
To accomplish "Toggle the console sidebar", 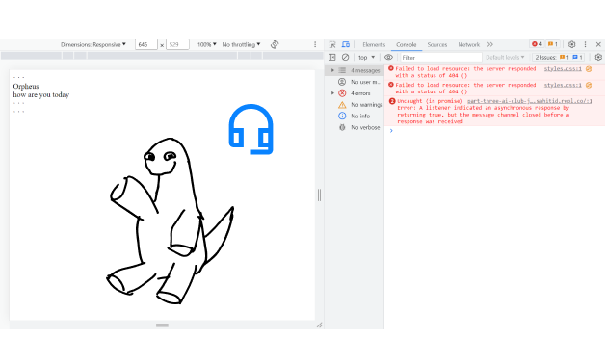I will click(x=331, y=57).
